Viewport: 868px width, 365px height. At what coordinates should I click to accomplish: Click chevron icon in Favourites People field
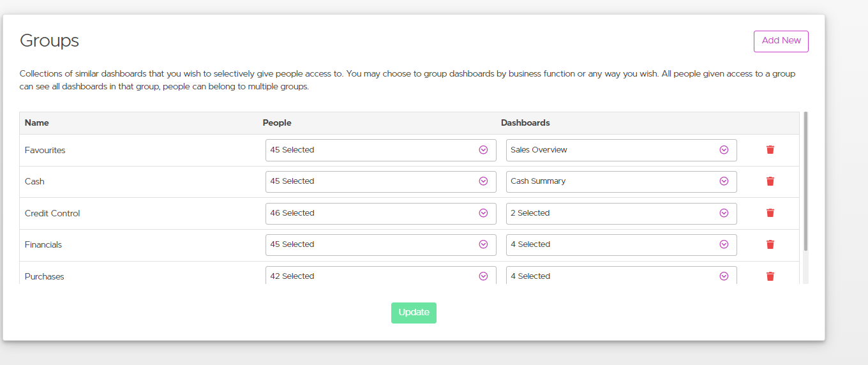[x=483, y=150]
